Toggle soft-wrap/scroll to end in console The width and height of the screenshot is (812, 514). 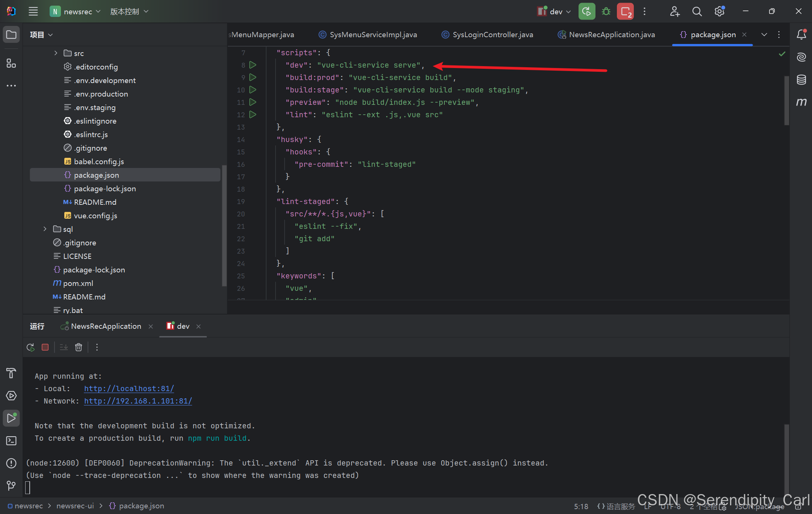click(64, 347)
